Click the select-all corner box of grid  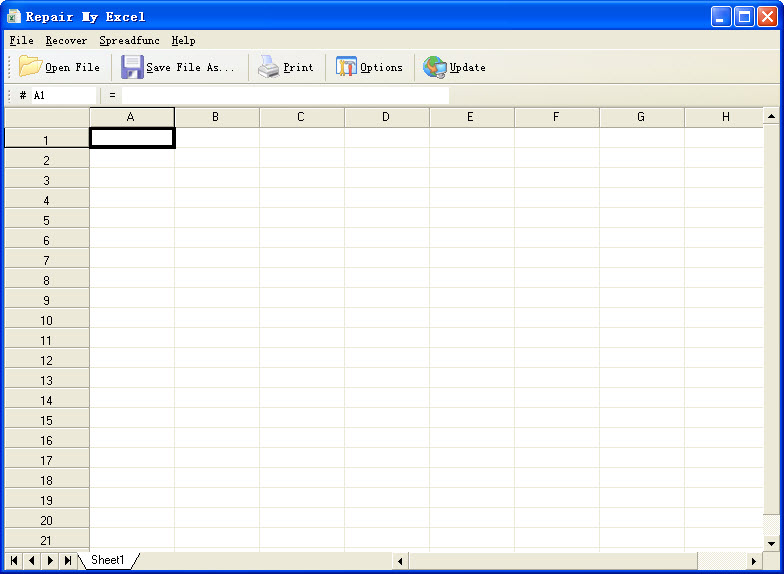click(47, 118)
